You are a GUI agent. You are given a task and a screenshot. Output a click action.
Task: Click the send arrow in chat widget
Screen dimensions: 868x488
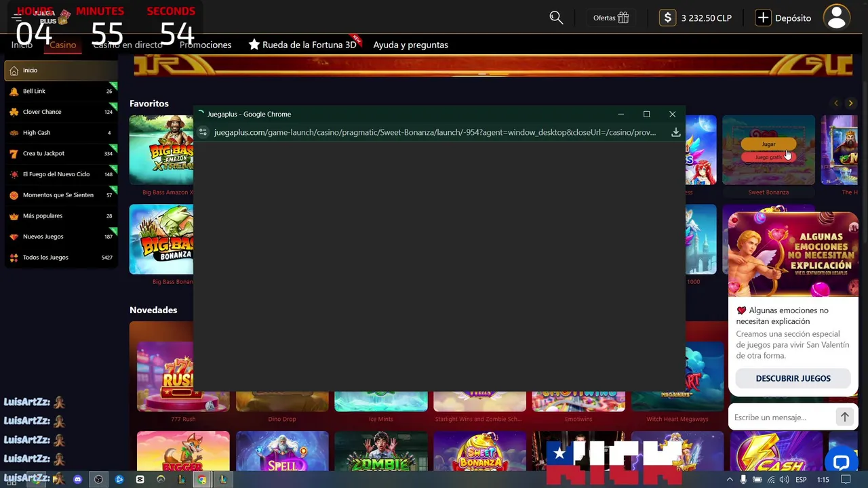[x=844, y=417]
